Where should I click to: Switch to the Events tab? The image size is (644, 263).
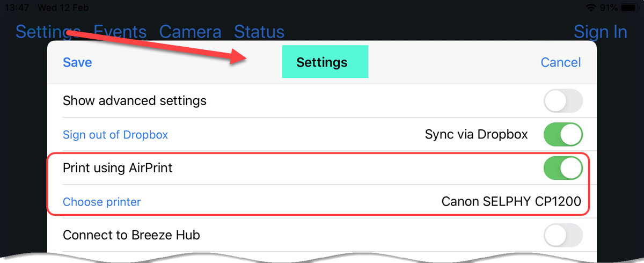point(120,32)
